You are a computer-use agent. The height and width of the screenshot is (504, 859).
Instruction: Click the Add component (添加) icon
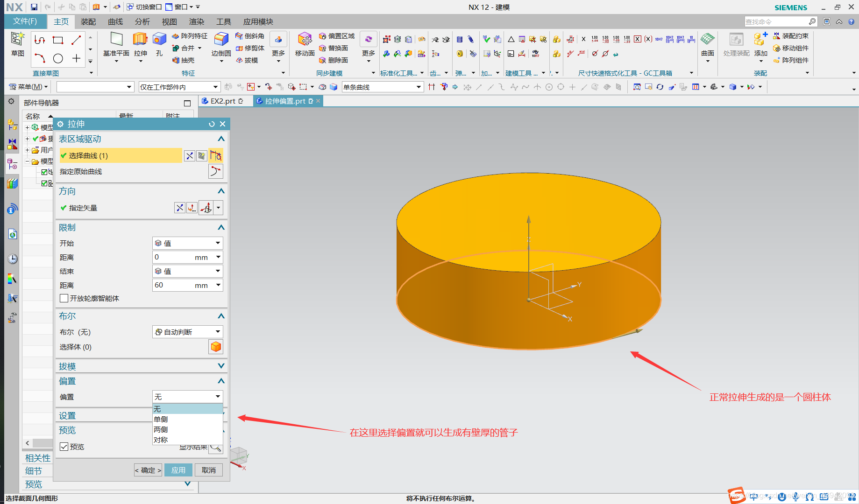(760, 45)
